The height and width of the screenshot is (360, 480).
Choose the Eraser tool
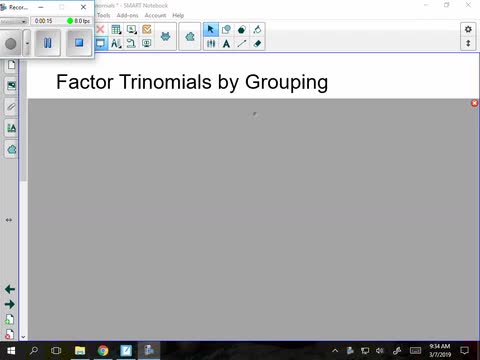click(x=257, y=43)
